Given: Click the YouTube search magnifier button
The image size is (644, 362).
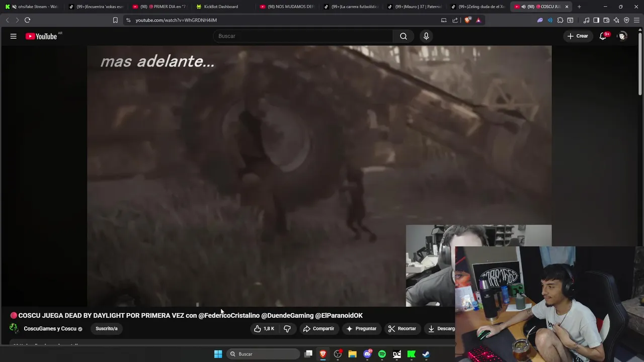Looking at the screenshot, I should (404, 36).
